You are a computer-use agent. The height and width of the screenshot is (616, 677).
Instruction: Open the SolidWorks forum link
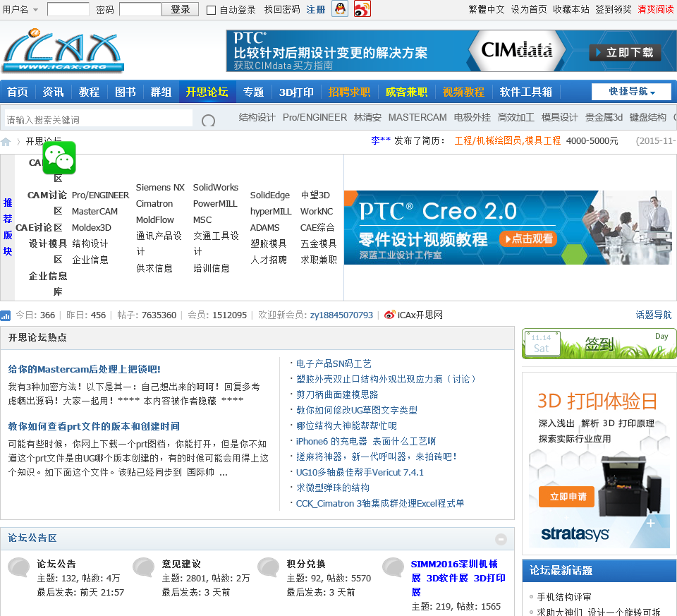(216, 188)
